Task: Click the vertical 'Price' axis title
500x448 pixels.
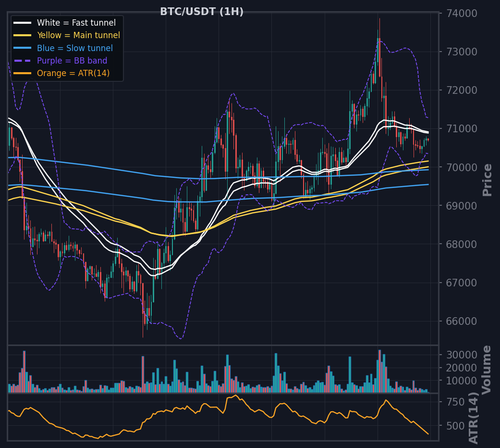Action: pyautogui.click(x=487, y=180)
